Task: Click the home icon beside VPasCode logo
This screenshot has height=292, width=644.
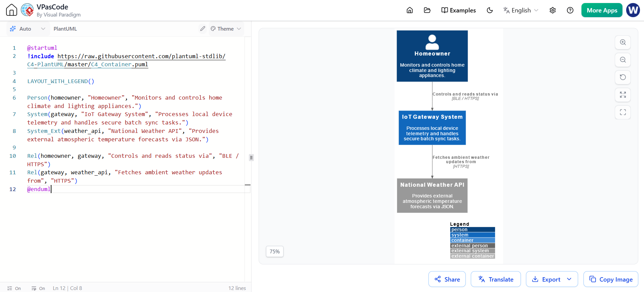Action: click(11, 10)
